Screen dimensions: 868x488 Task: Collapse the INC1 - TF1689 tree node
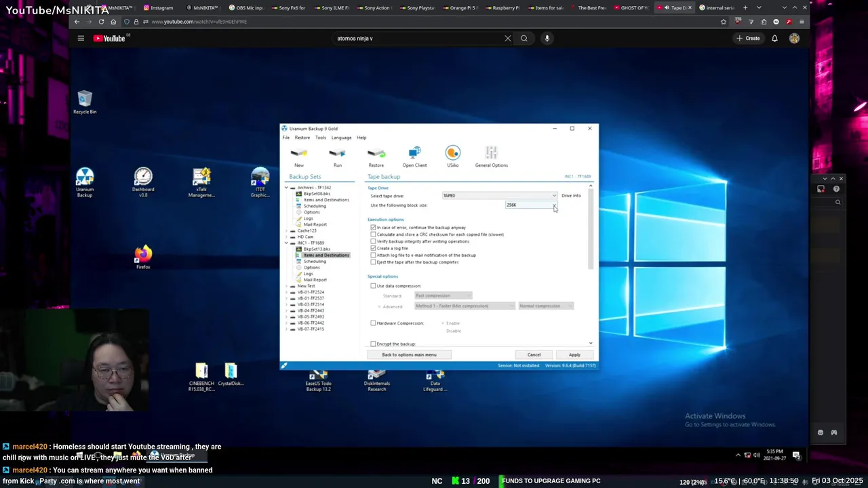(286, 243)
